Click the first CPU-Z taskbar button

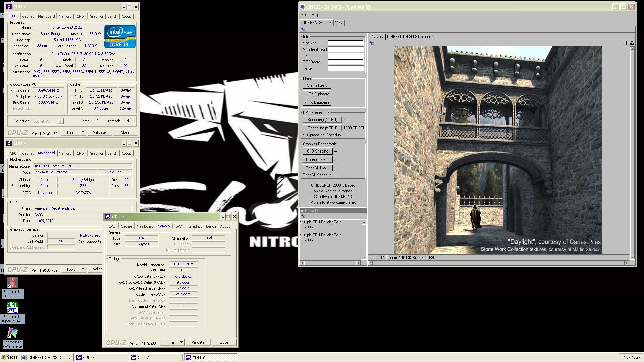[x=102, y=357]
